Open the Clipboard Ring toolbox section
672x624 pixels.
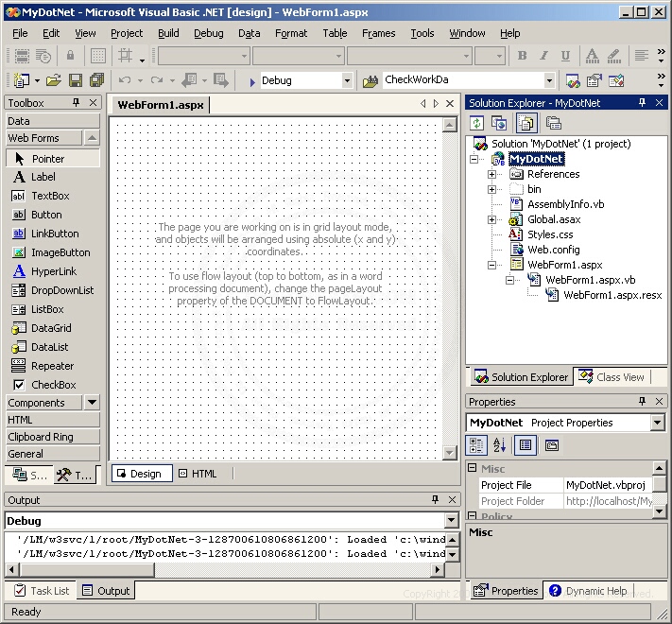[53, 437]
